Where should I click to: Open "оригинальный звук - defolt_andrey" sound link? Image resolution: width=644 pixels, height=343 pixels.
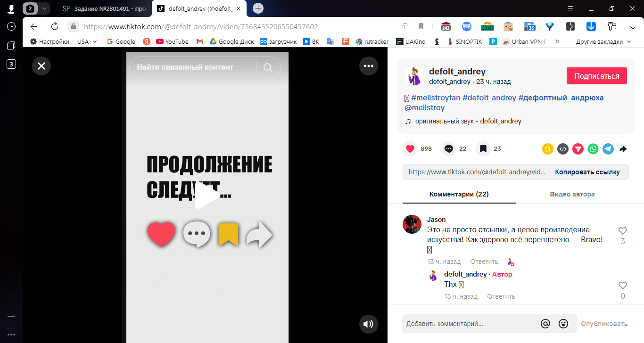click(x=468, y=121)
